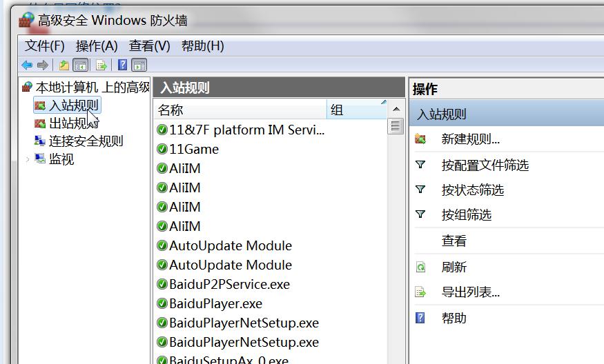The width and height of the screenshot is (604, 364).
Task: Click 帮助 in the actions pane
Action: coord(454,318)
